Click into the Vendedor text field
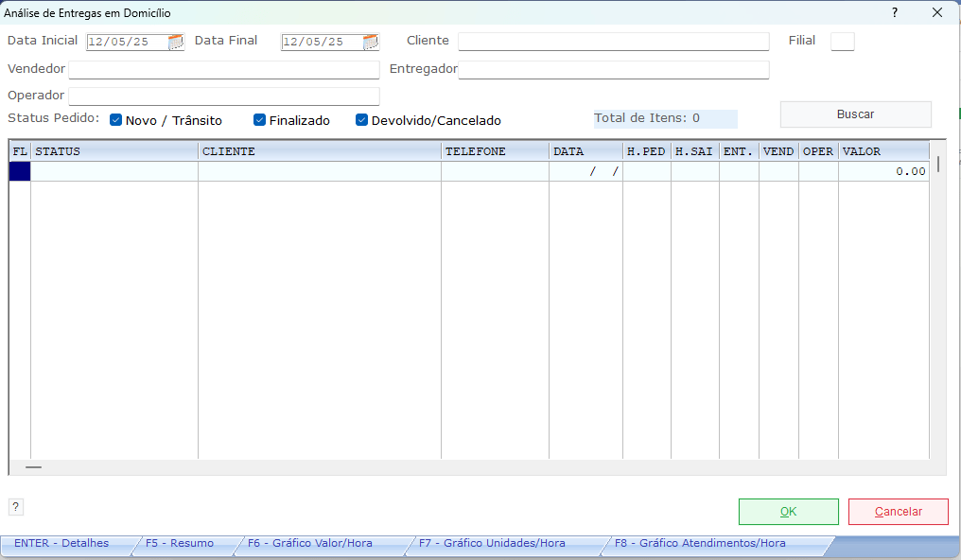 coord(223,70)
